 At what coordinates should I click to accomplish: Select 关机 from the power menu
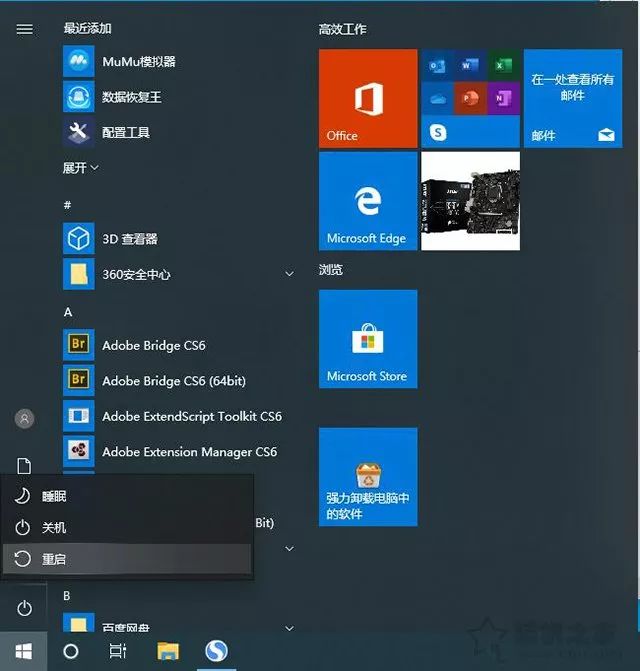point(54,527)
